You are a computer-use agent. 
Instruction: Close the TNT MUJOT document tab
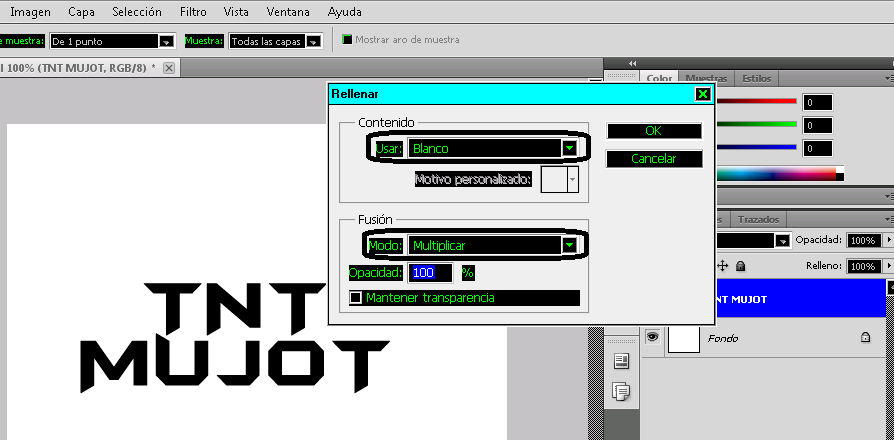click(x=169, y=68)
